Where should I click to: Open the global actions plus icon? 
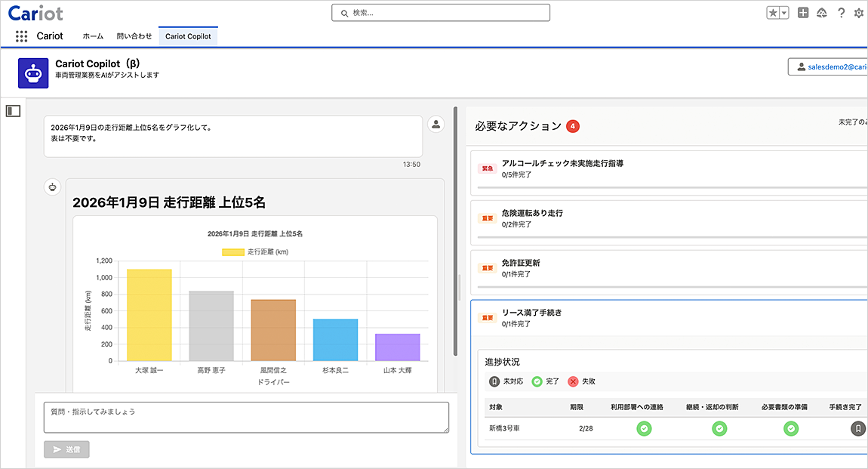click(803, 13)
